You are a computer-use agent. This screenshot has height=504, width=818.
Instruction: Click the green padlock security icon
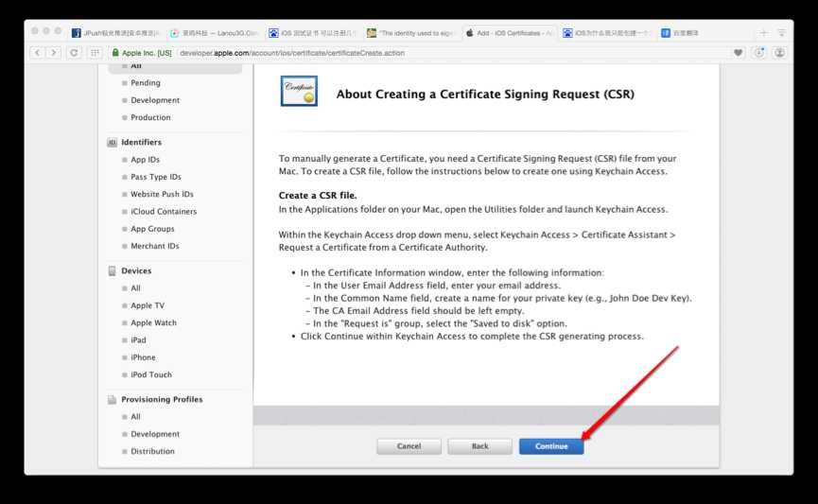115,53
